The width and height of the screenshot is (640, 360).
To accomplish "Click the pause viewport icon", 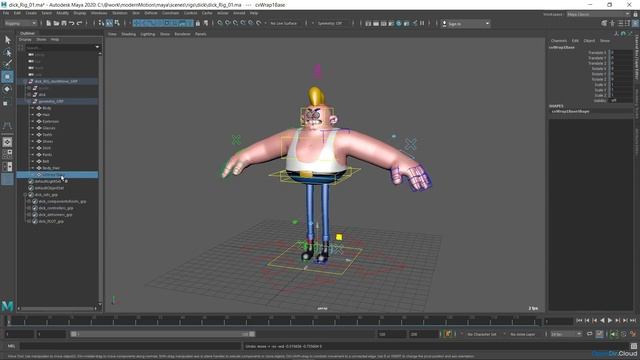I will point(422,23).
